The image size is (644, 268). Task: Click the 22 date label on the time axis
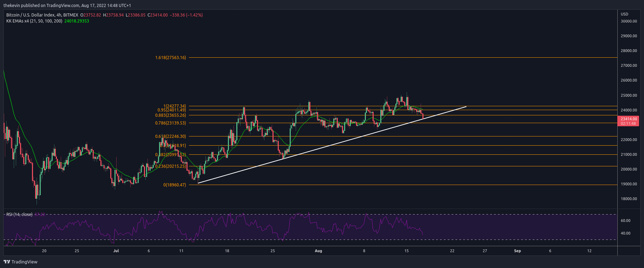pyautogui.click(x=452, y=251)
